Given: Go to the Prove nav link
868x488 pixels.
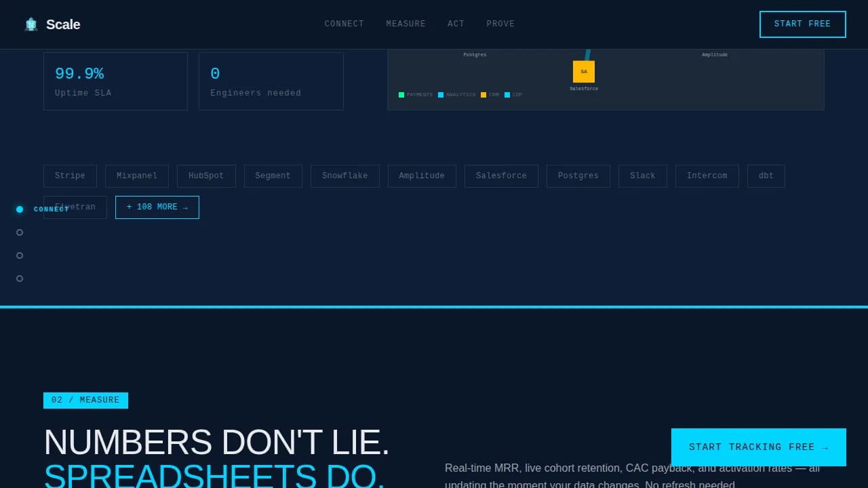Looking at the screenshot, I should tap(500, 24).
